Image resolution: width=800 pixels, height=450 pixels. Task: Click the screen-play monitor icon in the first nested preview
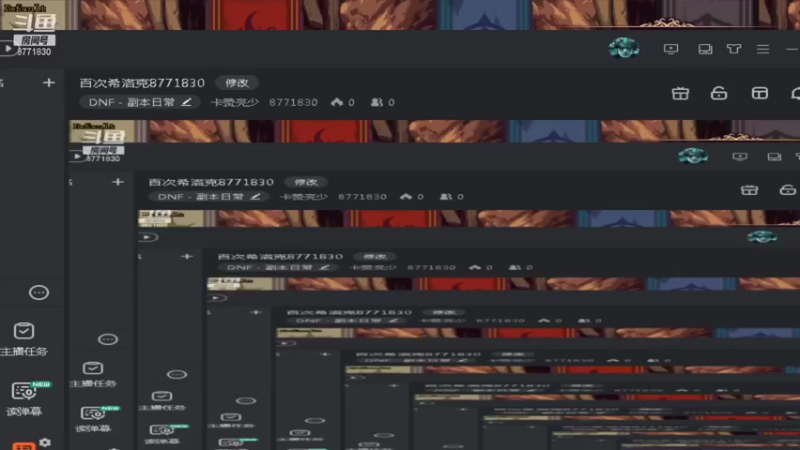(740, 157)
